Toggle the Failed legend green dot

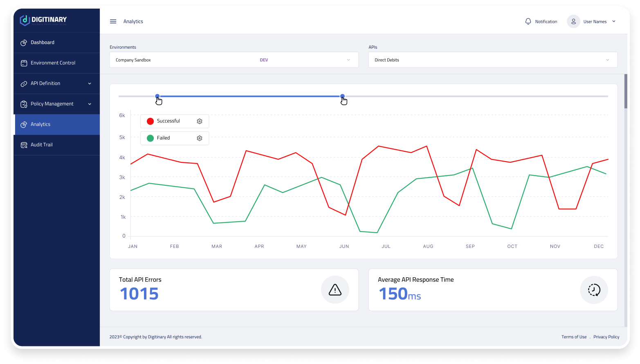[x=150, y=138]
